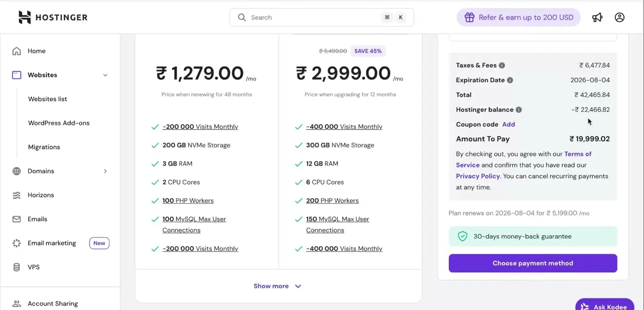Open the user account profile icon
Viewport: 644px width, 310px height.
point(619,18)
